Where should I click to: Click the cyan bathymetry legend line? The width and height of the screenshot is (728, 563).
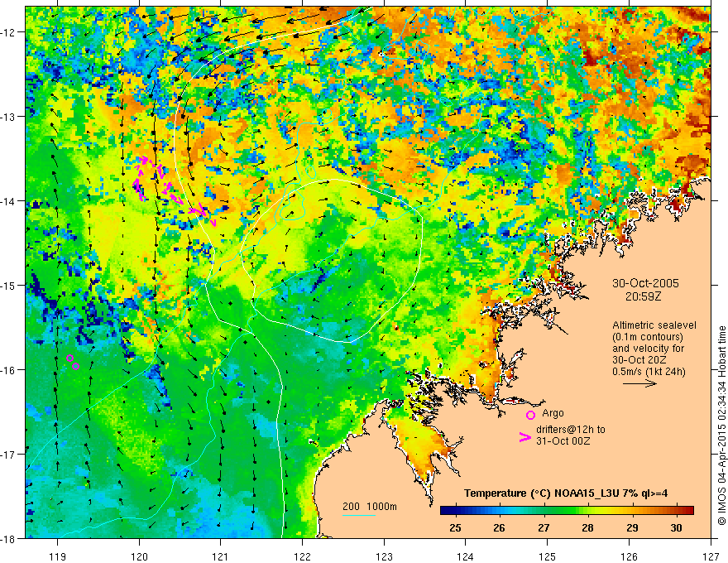358,515
